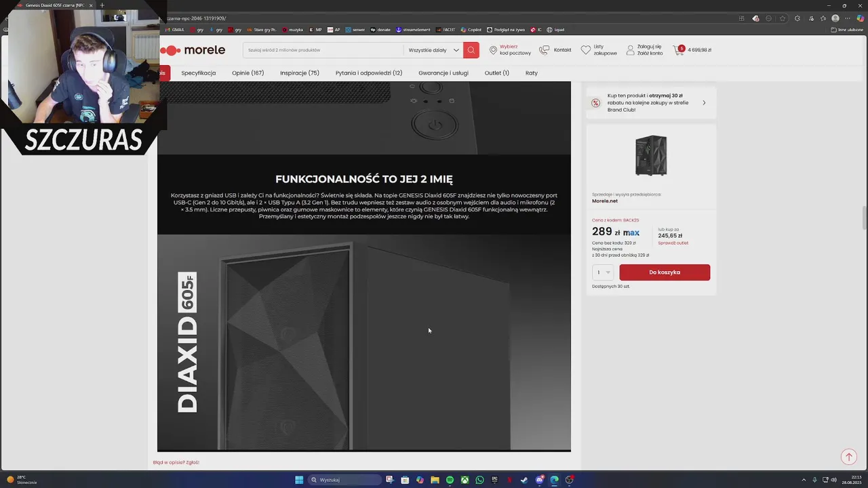Click the Windows taskbar search box
The height and width of the screenshot is (488, 868).
click(345, 480)
